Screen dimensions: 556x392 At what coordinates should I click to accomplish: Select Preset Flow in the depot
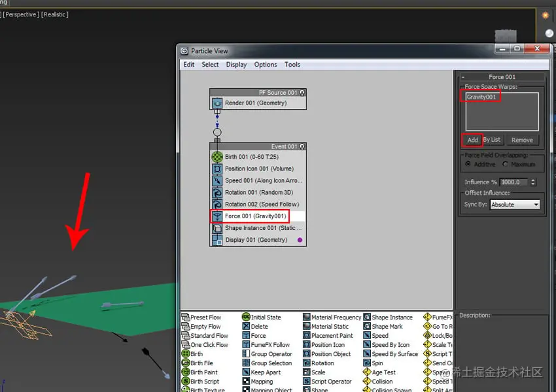(x=201, y=318)
